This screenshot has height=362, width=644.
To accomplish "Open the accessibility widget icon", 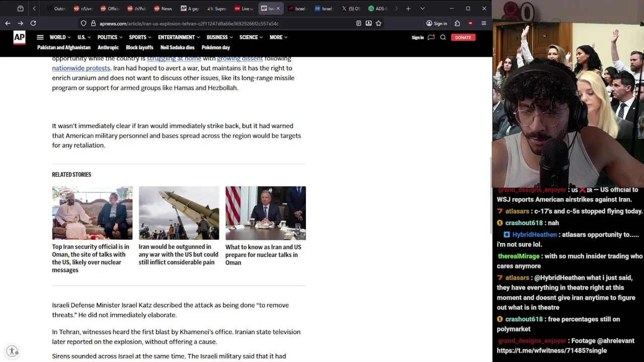I will point(13,351).
